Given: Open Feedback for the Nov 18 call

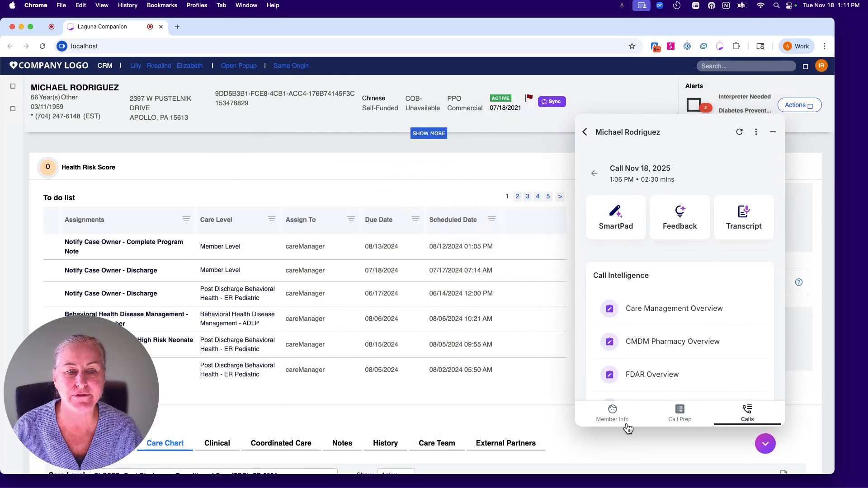Looking at the screenshot, I should [679, 217].
